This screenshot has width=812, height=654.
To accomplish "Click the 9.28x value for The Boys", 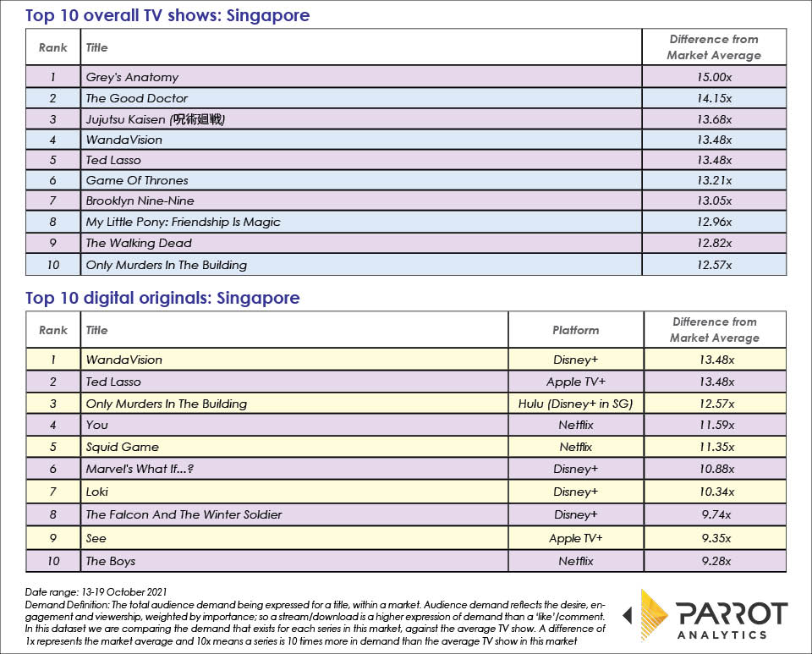I will 714,561.
